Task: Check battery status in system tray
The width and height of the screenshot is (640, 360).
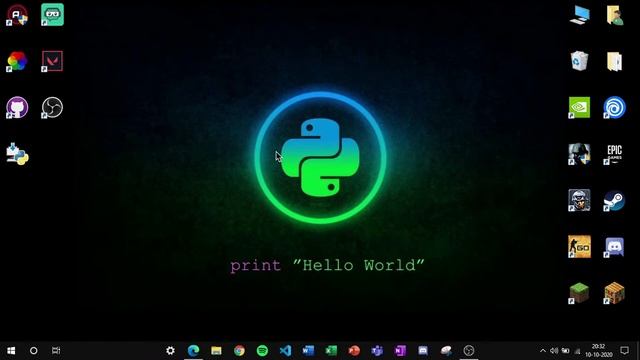Action: point(566,351)
